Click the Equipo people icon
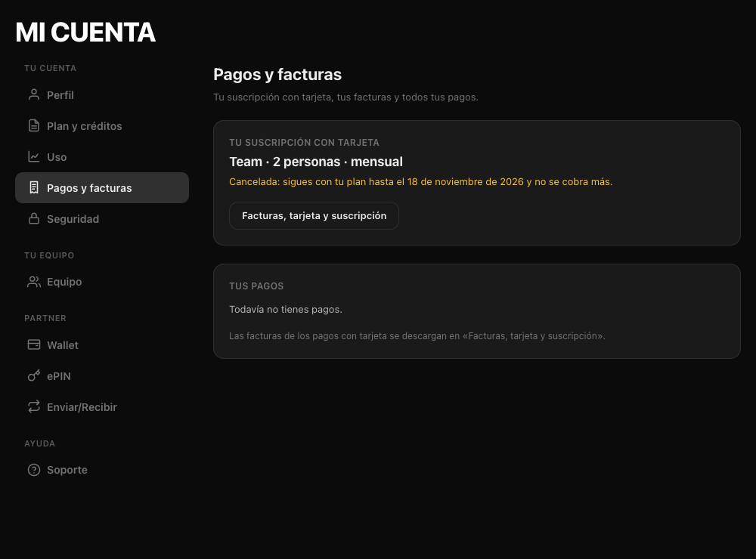This screenshot has height=559, width=756. point(34,282)
